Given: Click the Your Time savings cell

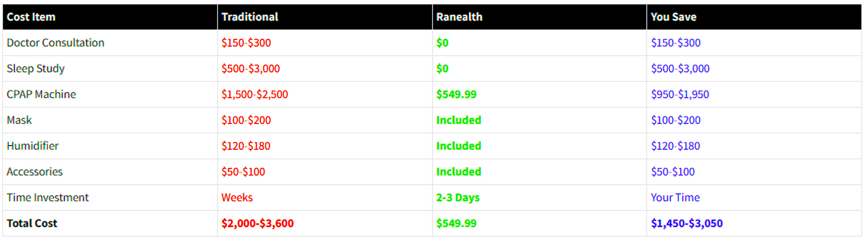Looking at the screenshot, I should pyautogui.click(x=675, y=197).
